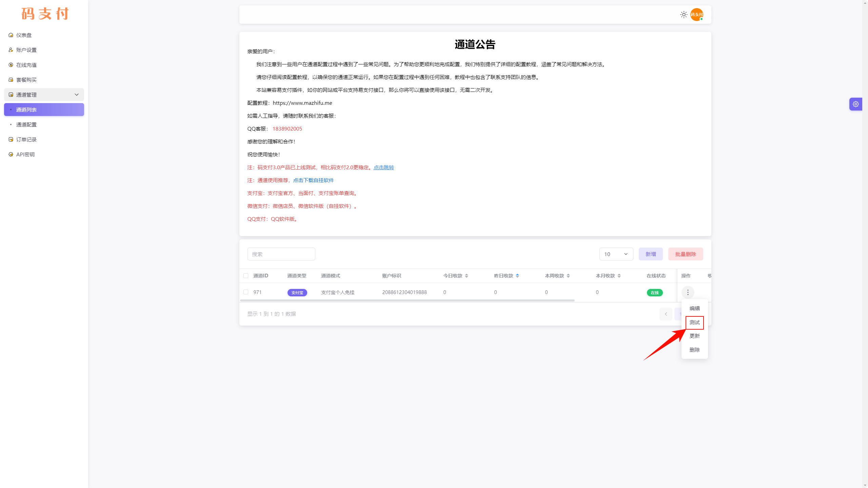The image size is (868, 488).
Task: Choose 删除 in the action menu
Action: 694,350
